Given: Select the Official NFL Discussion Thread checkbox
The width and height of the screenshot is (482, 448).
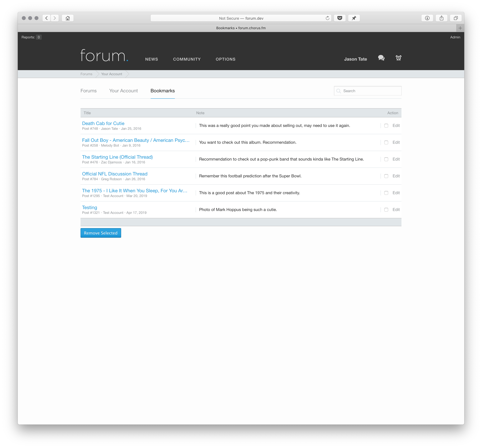Looking at the screenshot, I should (386, 176).
